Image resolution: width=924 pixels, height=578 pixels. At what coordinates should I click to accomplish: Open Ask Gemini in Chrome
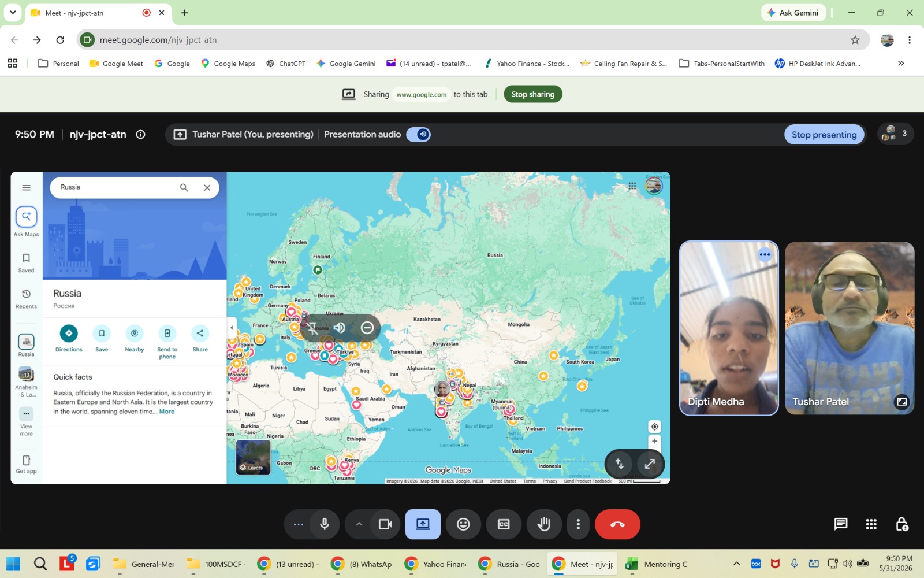(x=793, y=13)
